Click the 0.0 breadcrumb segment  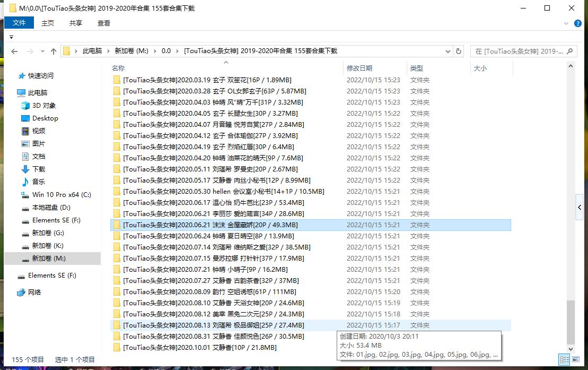click(166, 51)
